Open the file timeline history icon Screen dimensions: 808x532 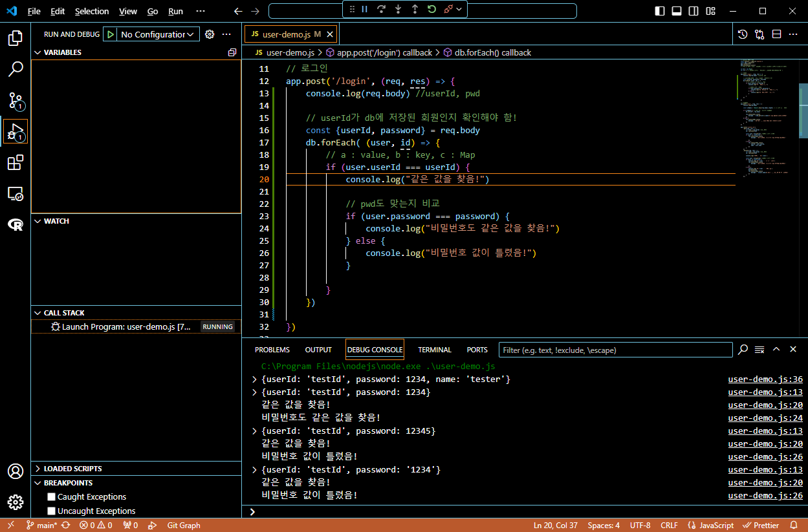743,34
